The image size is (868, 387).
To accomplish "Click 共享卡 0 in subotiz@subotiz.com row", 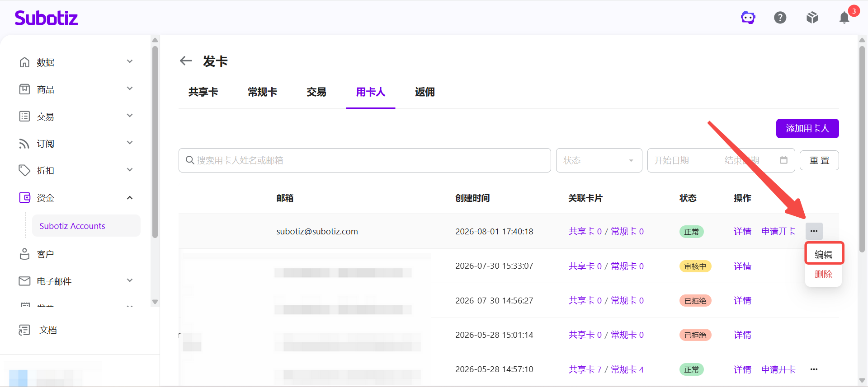I will (x=585, y=231).
